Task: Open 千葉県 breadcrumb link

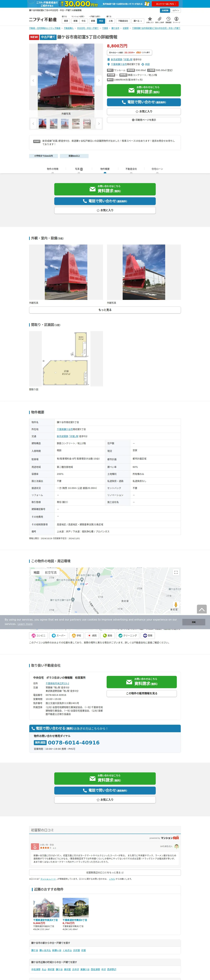Action: (x=105, y=28)
